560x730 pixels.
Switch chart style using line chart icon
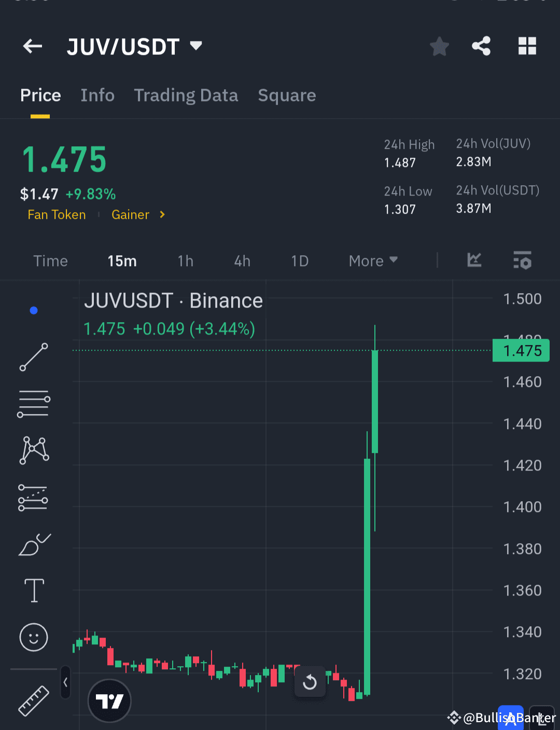click(x=473, y=261)
